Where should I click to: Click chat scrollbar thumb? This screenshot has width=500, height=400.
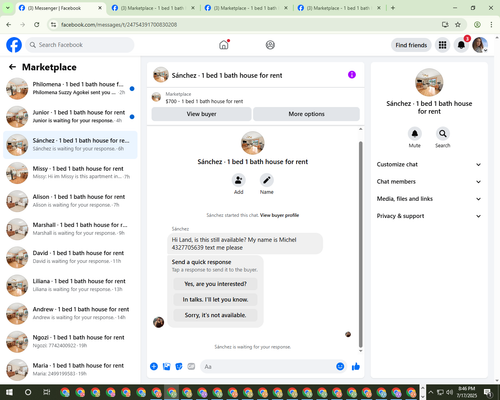click(360, 244)
